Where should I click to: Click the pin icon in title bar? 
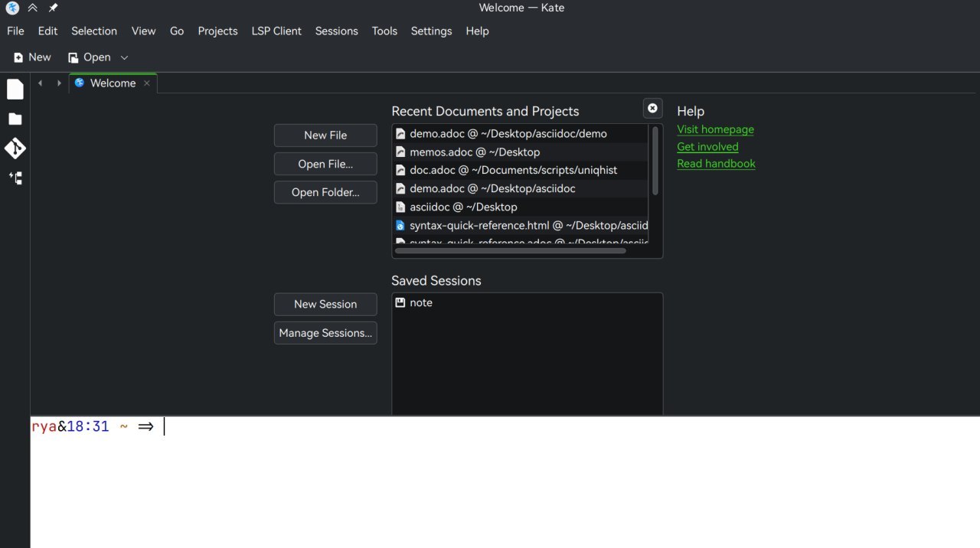53,8
